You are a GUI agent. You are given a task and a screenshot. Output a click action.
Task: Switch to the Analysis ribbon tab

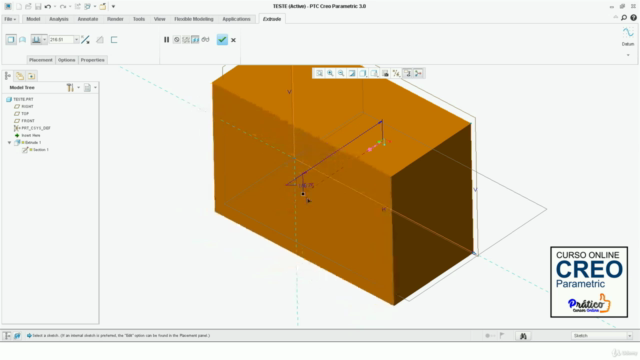(x=59, y=19)
